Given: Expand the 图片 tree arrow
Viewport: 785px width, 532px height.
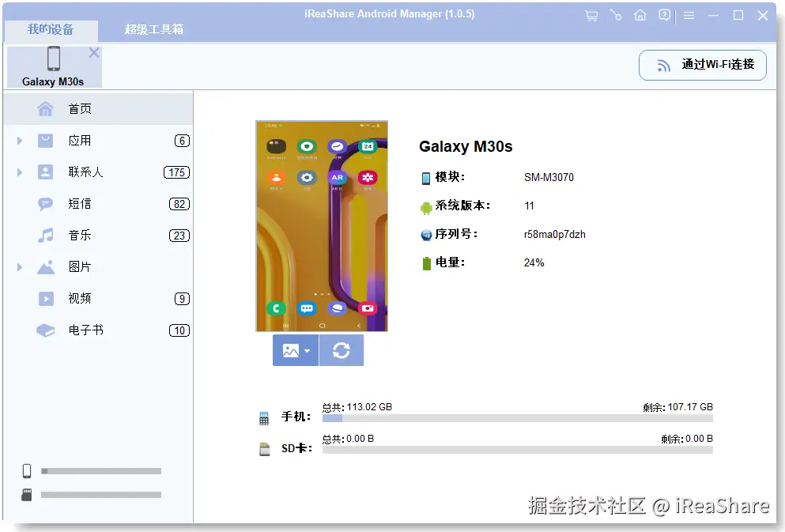Looking at the screenshot, I should point(20,266).
